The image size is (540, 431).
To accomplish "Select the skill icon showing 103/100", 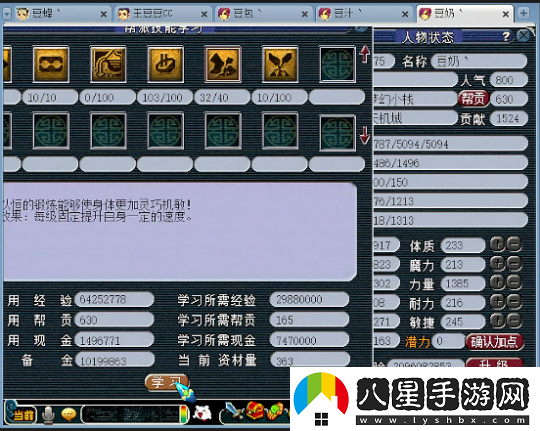I will [x=165, y=64].
